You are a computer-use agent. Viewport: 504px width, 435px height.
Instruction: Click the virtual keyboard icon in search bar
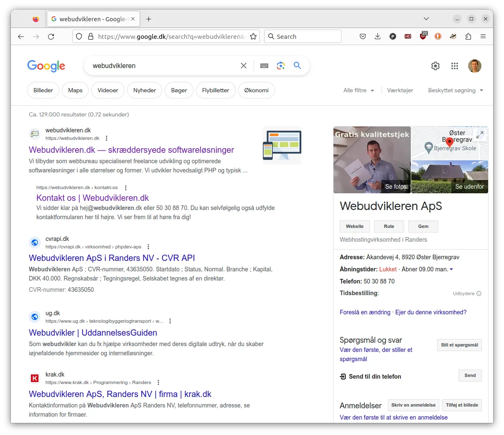point(264,66)
